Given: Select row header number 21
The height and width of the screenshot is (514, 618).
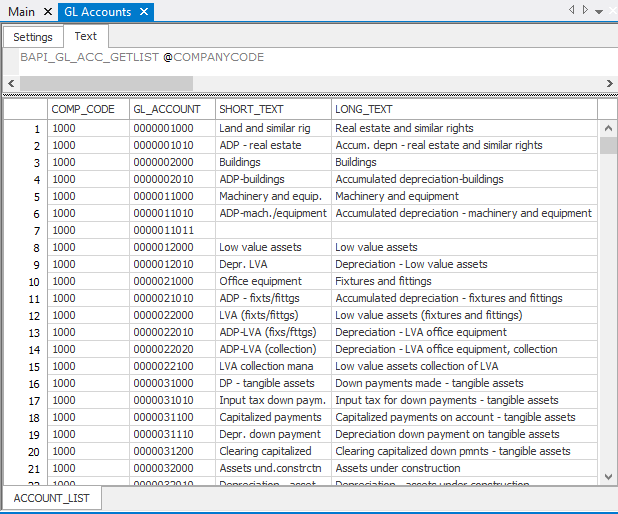Looking at the screenshot, I should pyautogui.click(x=26, y=469).
